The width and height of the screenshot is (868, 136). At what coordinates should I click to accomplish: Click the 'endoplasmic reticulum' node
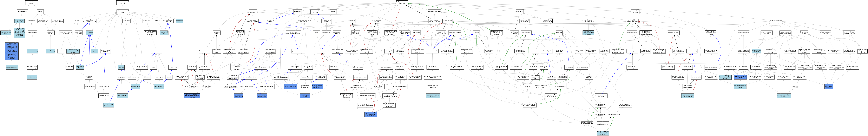click(80, 67)
